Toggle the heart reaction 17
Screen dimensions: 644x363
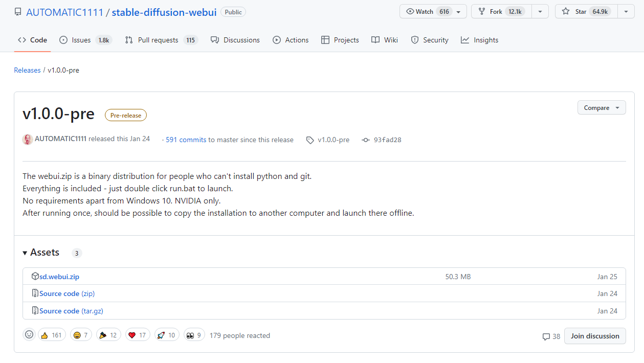138,335
